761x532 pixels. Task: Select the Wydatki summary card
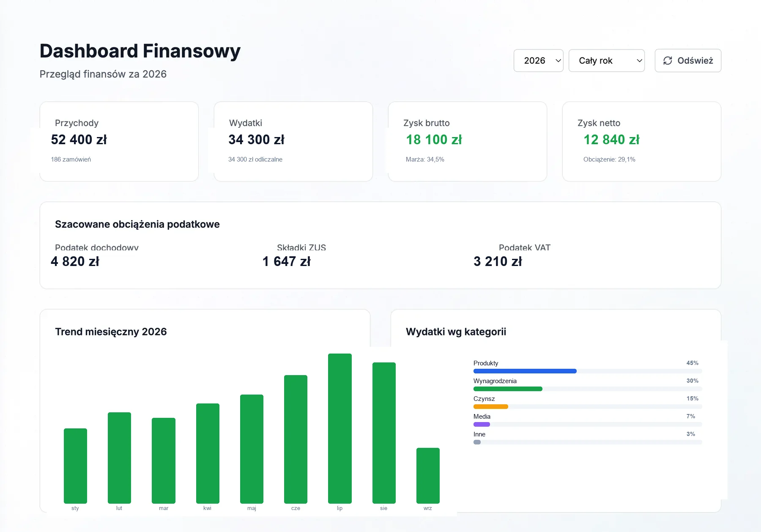(x=293, y=141)
